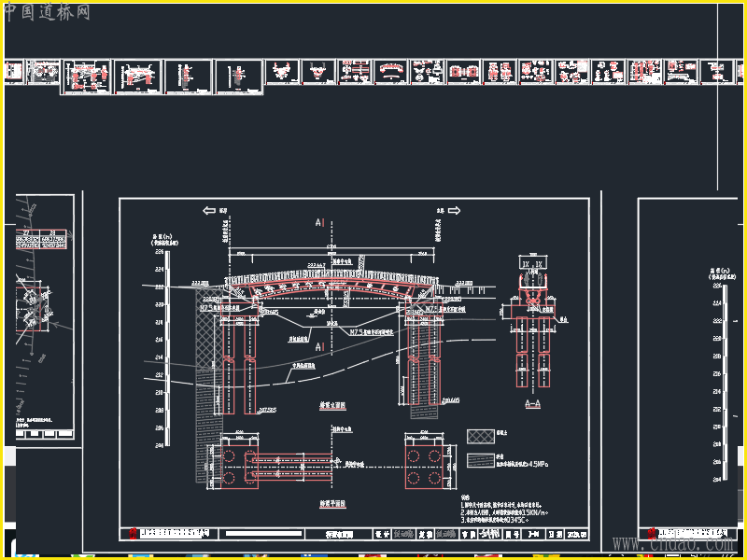Select the right pile cap in plan view
This screenshot has width=747, height=560.
[x=424, y=467]
